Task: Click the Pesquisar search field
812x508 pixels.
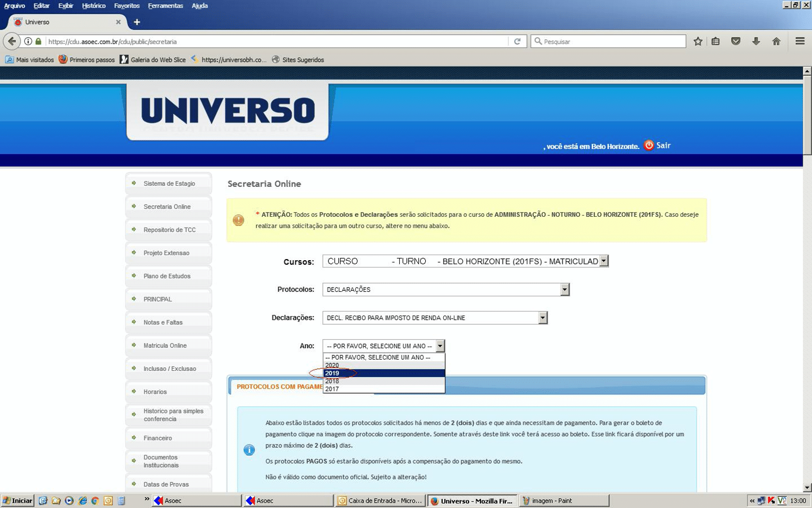Action: tap(608, 41)
